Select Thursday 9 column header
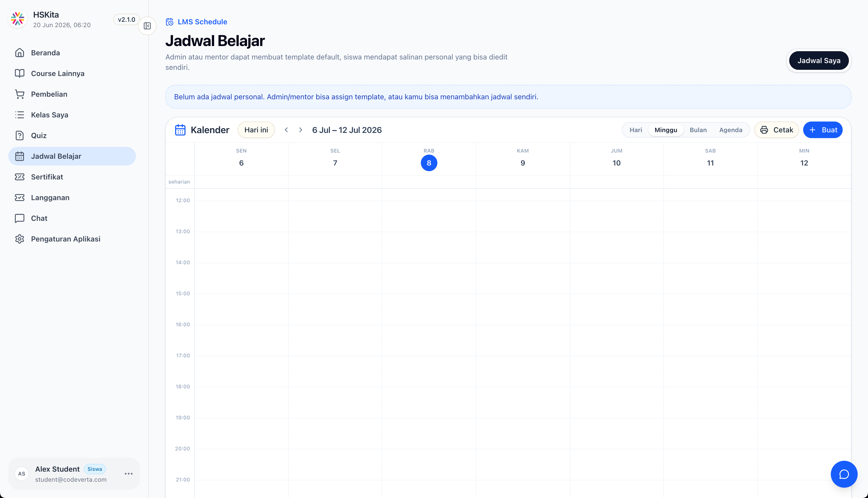Screen dimensions: 868x498 coord(523,159)
